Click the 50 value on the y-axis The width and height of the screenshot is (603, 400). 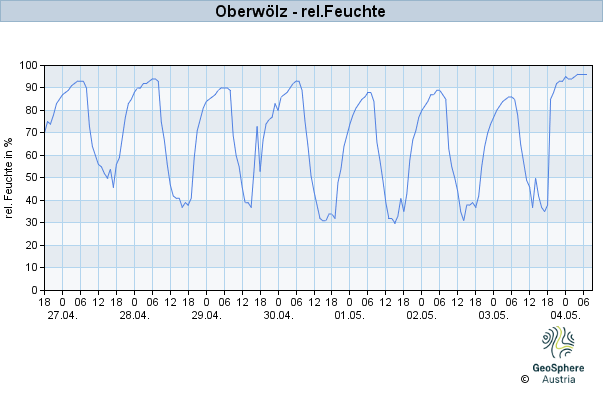coord(32,178)
